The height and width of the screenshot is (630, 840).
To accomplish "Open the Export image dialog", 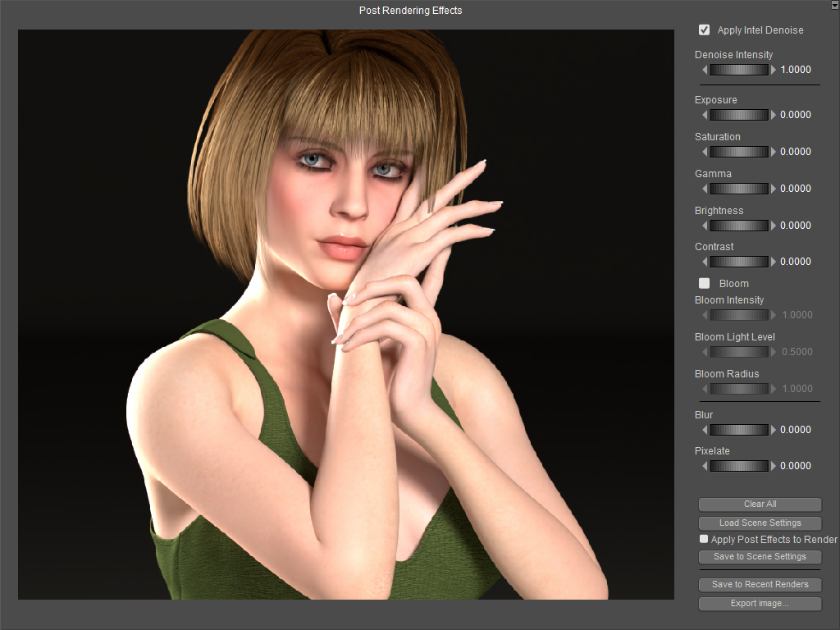I will (x=760, y=604).
